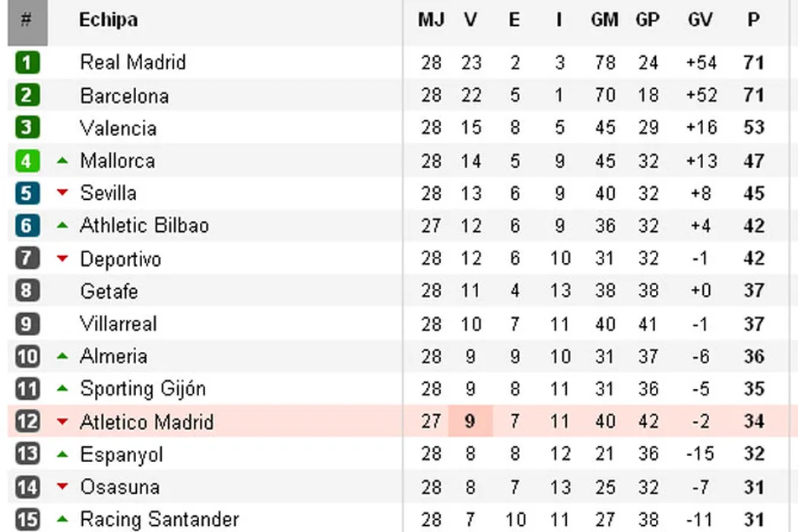Screen dimensions: 798x532
Task: Sort by the GV column header
Action: pos(699,20)
